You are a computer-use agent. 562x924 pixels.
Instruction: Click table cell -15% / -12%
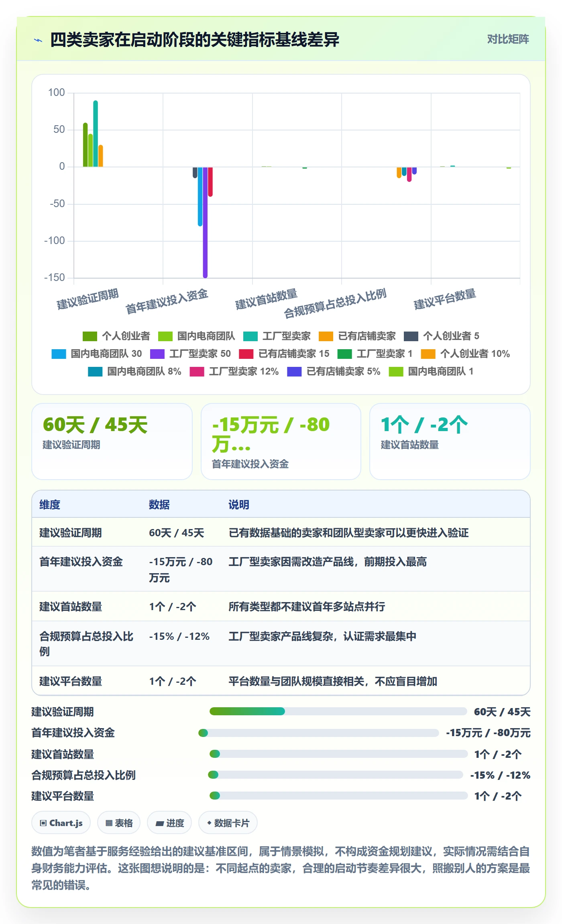point(179,636)
